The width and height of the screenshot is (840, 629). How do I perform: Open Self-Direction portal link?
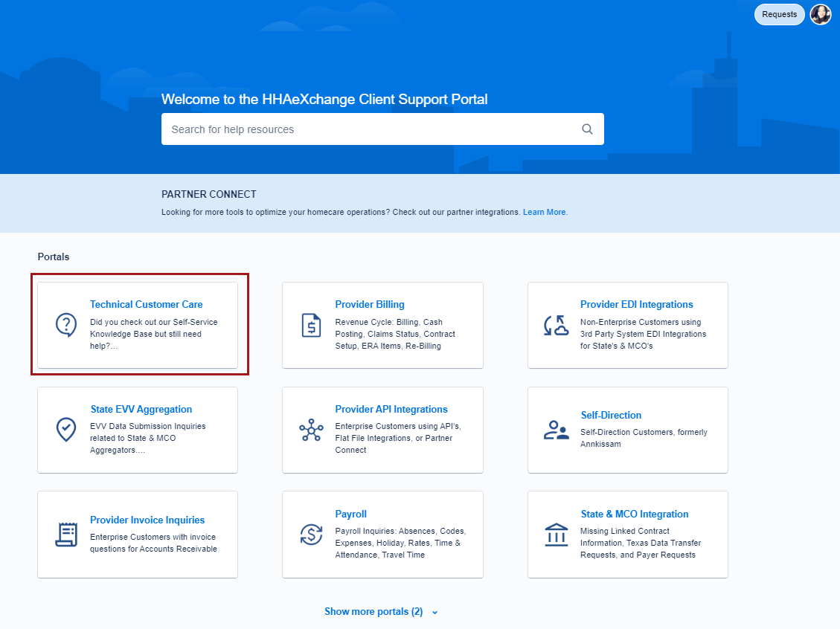[x=611, y=415]
